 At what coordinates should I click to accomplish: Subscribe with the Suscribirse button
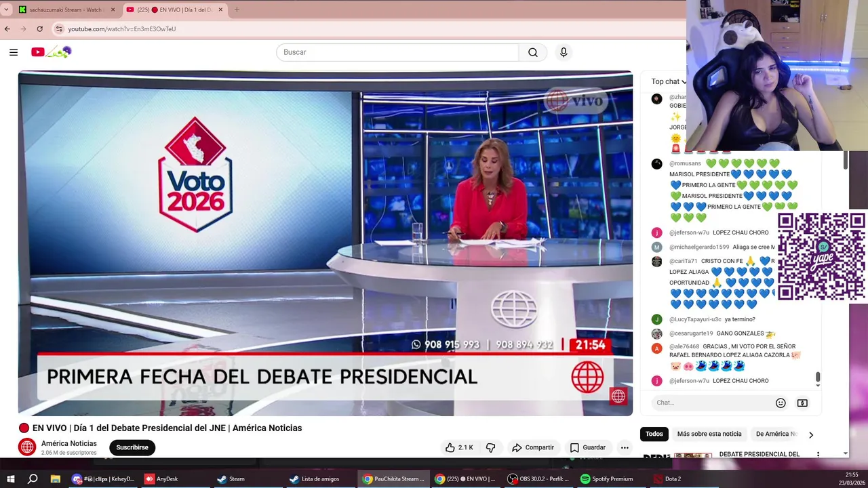[x=132, y=447]
